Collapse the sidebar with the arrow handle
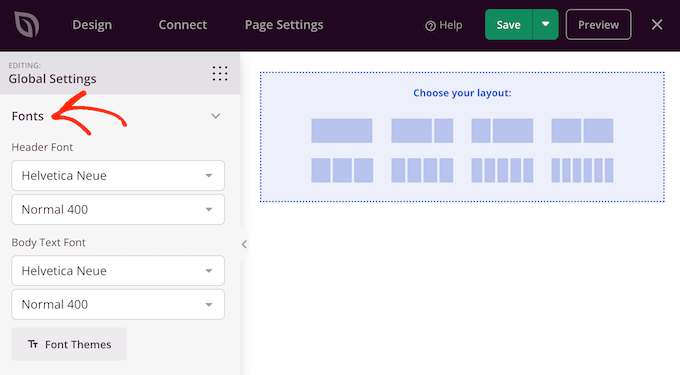This screenshot has width=680, height=375. coord(244,245)
